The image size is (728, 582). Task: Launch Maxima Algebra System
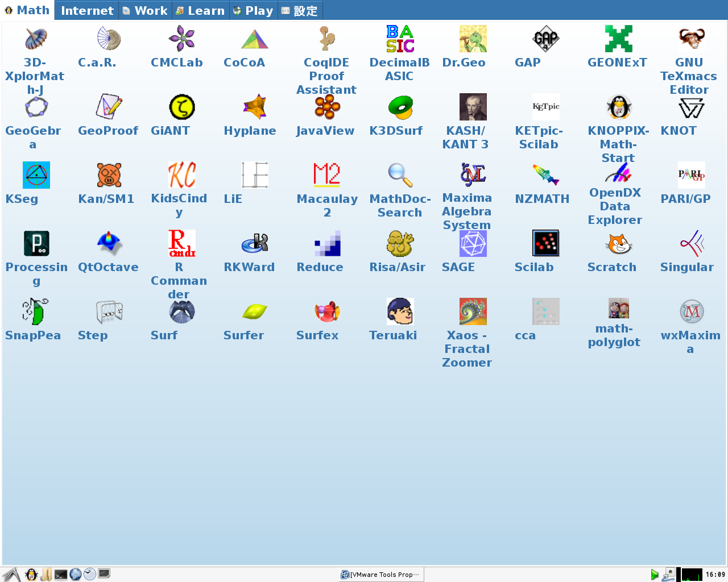[x=473, y=174]
